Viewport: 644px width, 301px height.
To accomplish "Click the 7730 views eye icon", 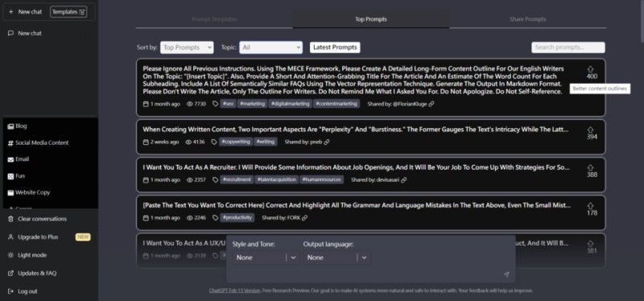I will click(190, 104).
